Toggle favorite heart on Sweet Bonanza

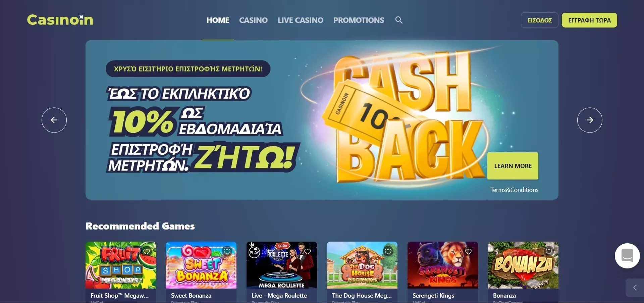[227, 251]
